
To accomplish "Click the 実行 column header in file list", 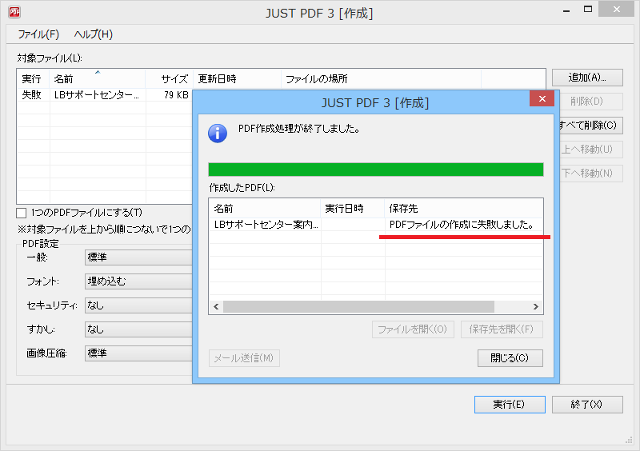I will (x=33, y=79).
